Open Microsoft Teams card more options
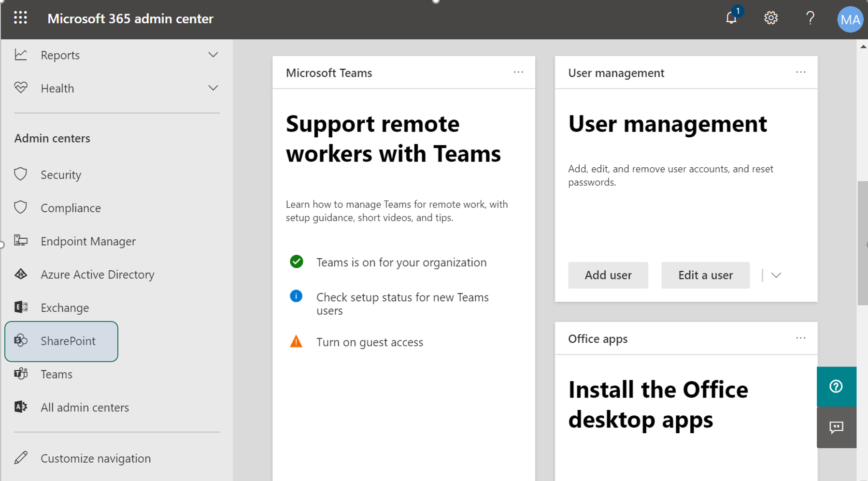The image size is (868, 481). [x=518, y=72]
